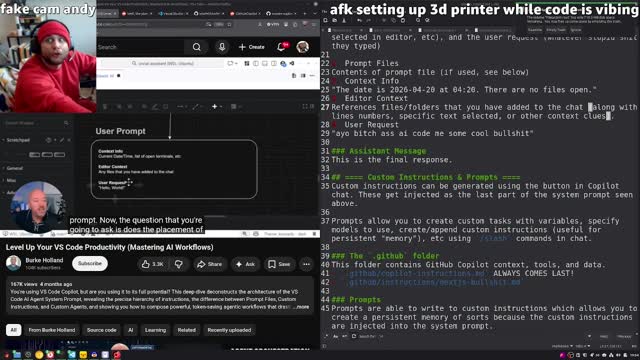Click the Share button under video

click(210, 264)
